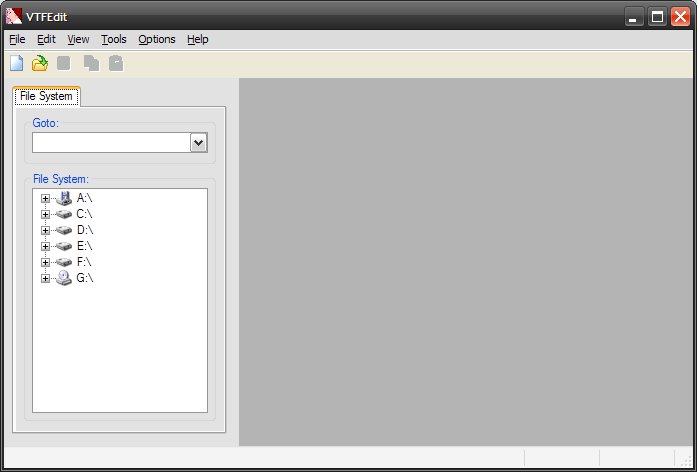This screenshot has height=472, width=697.
Task: Expand the F:\ drive in file tree
Action: 45,262
